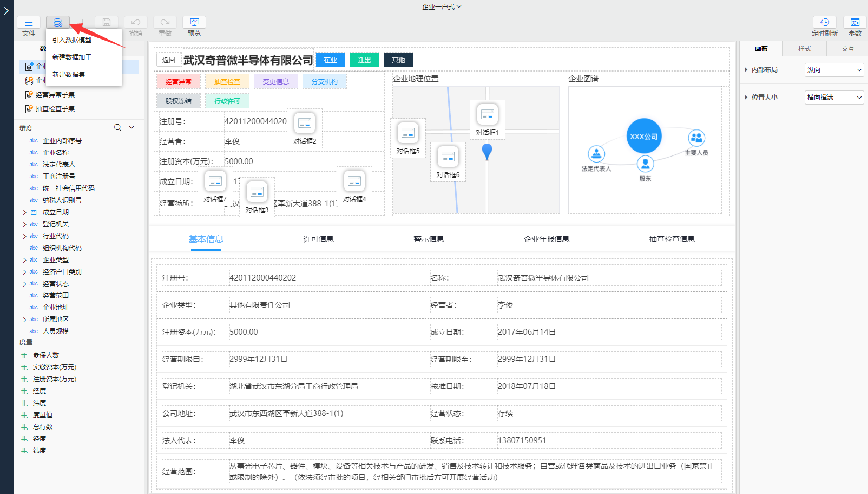The image size is (868, 494).
Task: Click the blue map location pin
Action: pos(487,151)
